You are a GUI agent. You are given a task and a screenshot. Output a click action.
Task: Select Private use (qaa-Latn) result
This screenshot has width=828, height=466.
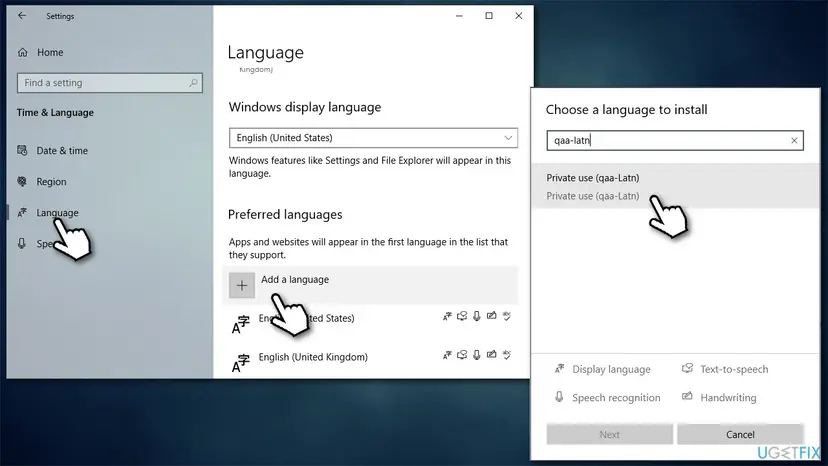[x=675, y=187]
